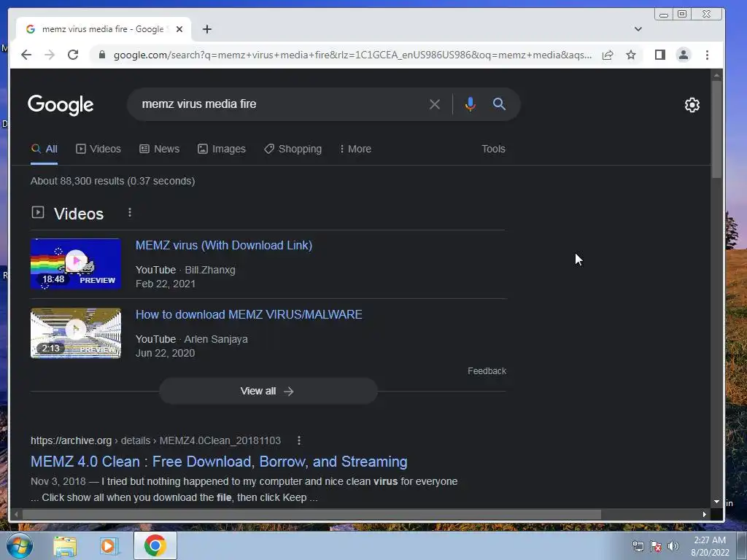Viewport: 747px width, 560px height.
Task: Click the Videos section heading
Action: pos(79,214)
